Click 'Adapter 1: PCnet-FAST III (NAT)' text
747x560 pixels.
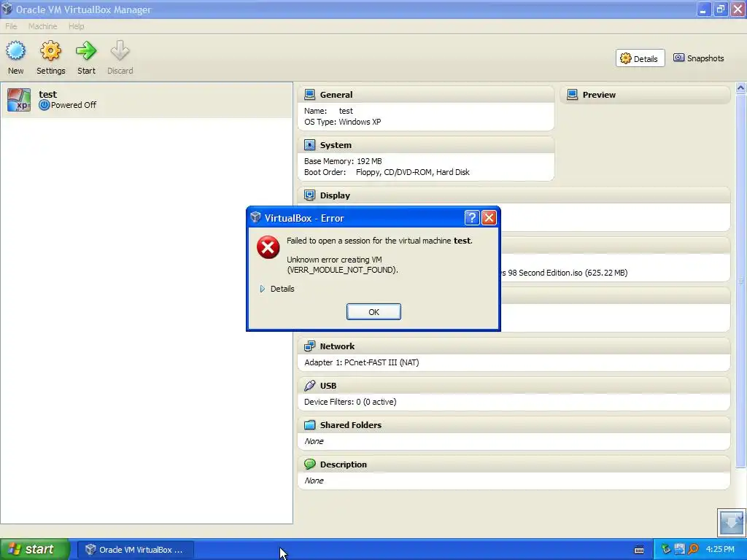[362, 362]
